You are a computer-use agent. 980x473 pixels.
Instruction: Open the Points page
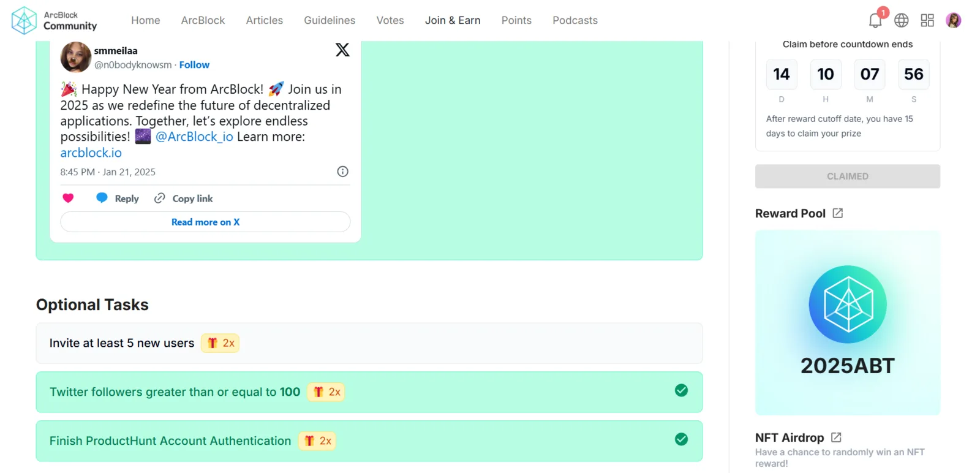tap(516, 20)
